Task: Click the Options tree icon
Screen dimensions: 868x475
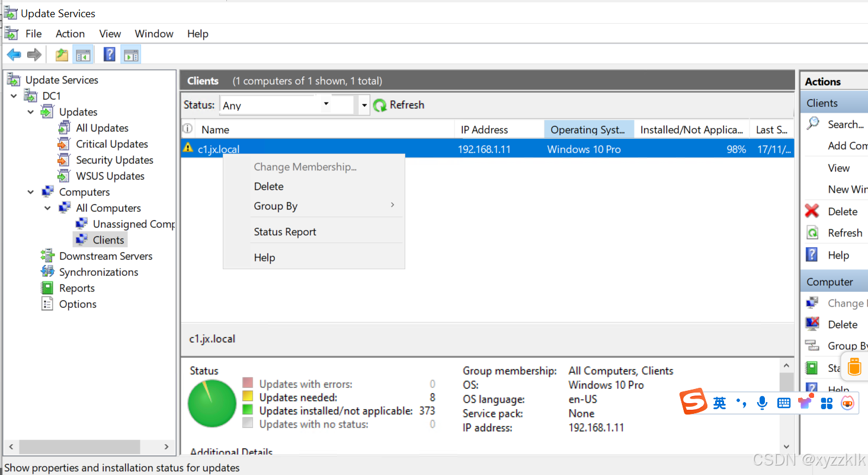Action: 47,304
